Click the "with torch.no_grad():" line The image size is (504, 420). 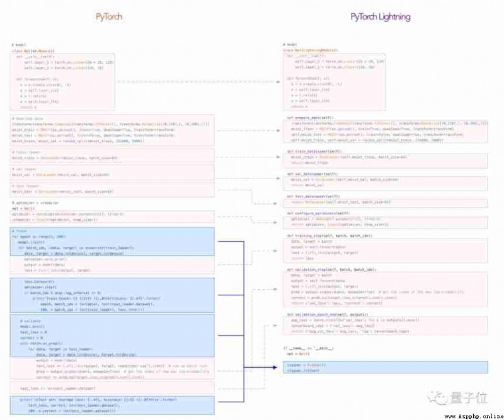(x=42, y=343)
